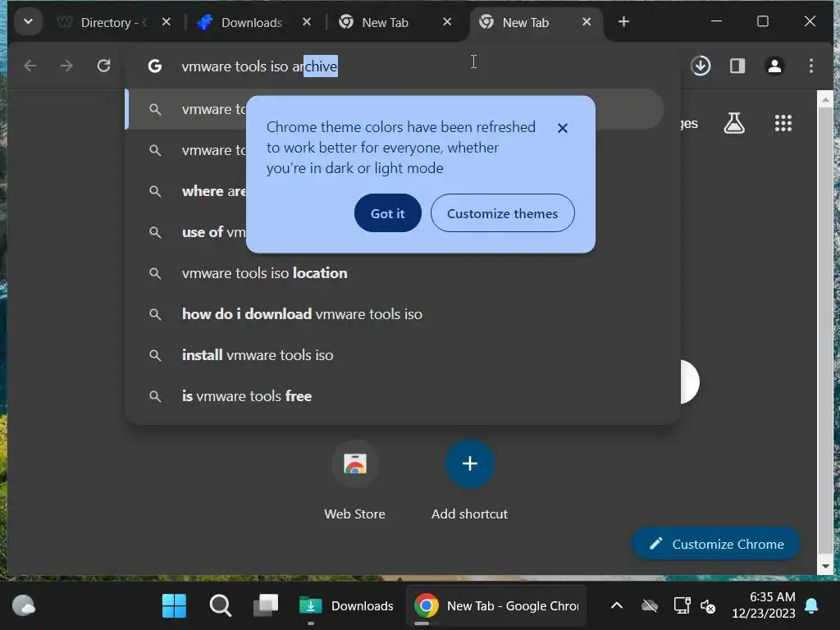The height and width of the screenshot is (630, 840).
Task: Select 'is vmware tools free' suggestion
Action: [396, 396]
